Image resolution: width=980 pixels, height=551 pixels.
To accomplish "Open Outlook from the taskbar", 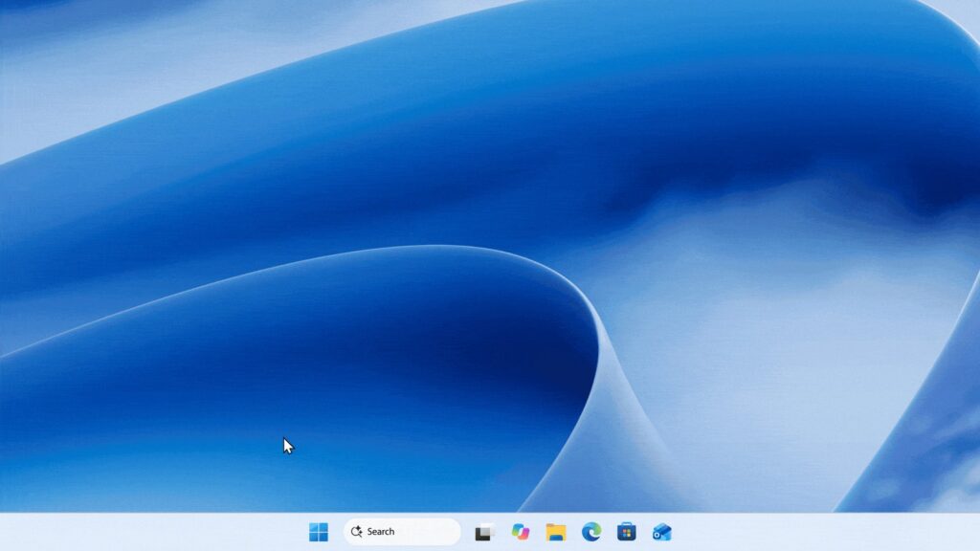I will point(662,532).
